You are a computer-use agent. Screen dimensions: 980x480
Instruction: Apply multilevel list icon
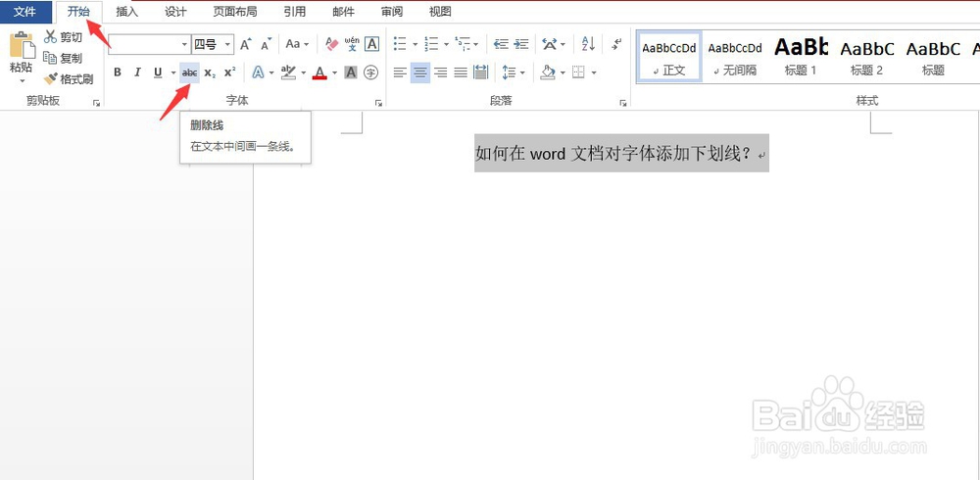pos(463,44)
